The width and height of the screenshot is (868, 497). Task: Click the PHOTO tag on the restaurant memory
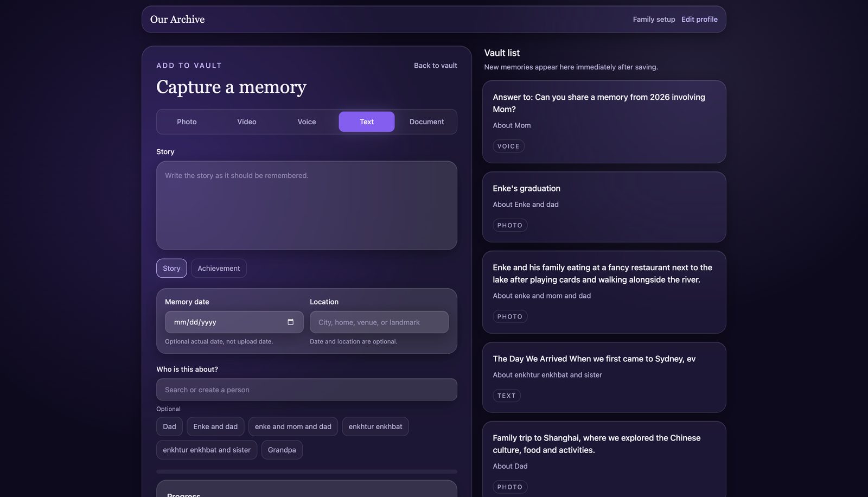pos(510,316)
